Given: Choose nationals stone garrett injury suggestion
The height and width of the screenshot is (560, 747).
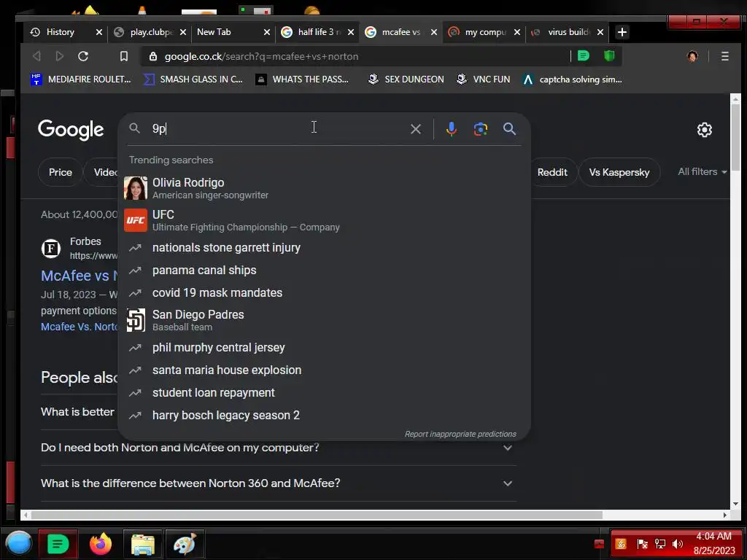Looking at the screenshot, I should 324,248.
